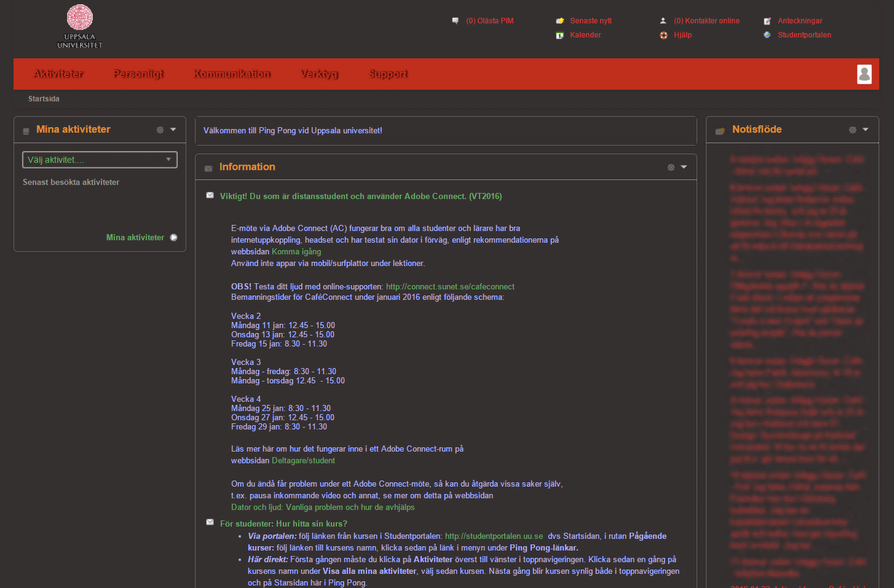Click the Vecka 4 heading text
894x588 pixels.
(x=246, y=399)
